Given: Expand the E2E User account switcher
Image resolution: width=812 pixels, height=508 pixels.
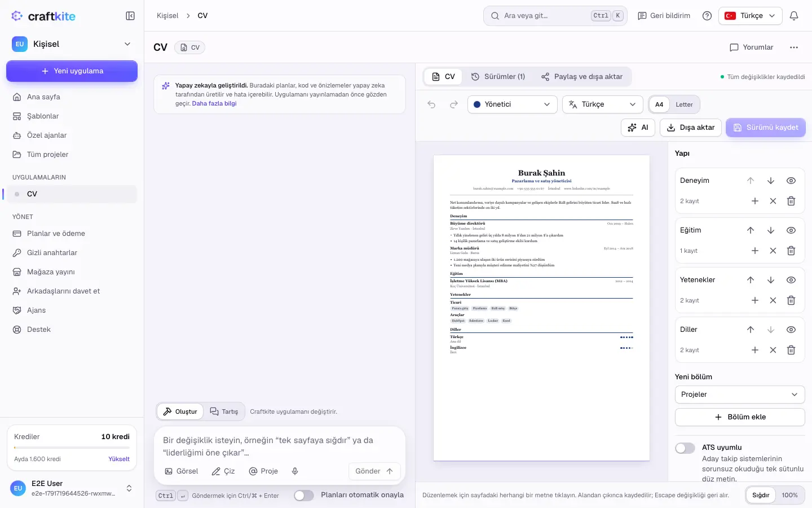Looking at the screenshot, I should [x=72, y=488].
